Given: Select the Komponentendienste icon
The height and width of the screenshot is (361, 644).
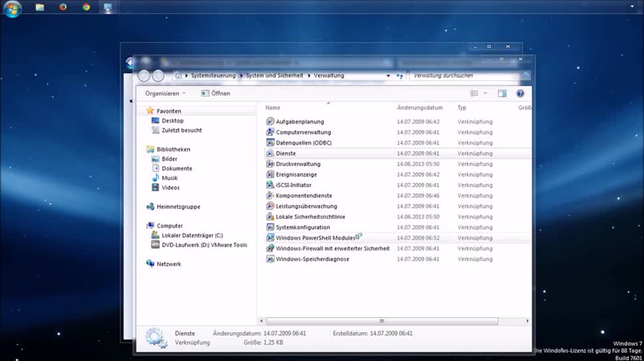Looking at the screenshot, I should [270, 196].
